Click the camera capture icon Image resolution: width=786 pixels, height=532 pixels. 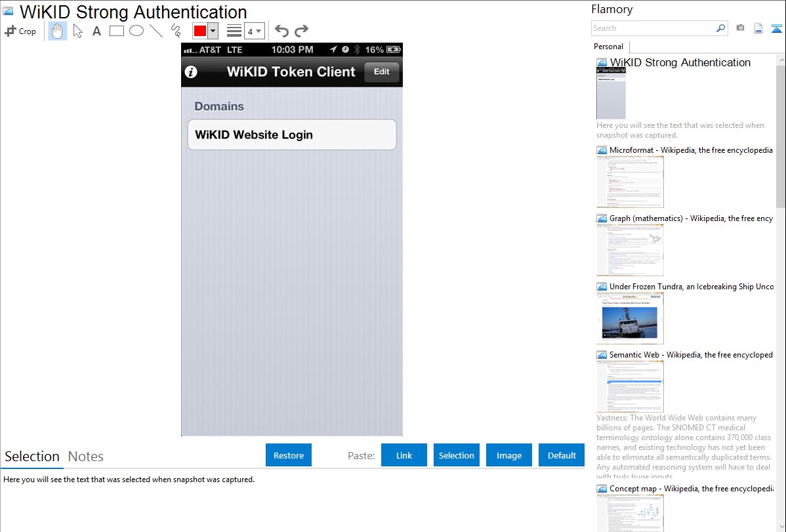(x=740, y=28)
